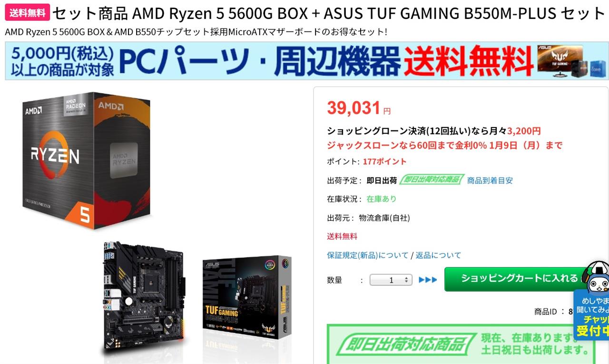Image resolution: width=609 pixels, height=364 pixels.
Task: Focus the 数量 quantity field
Action: (391, 280)
